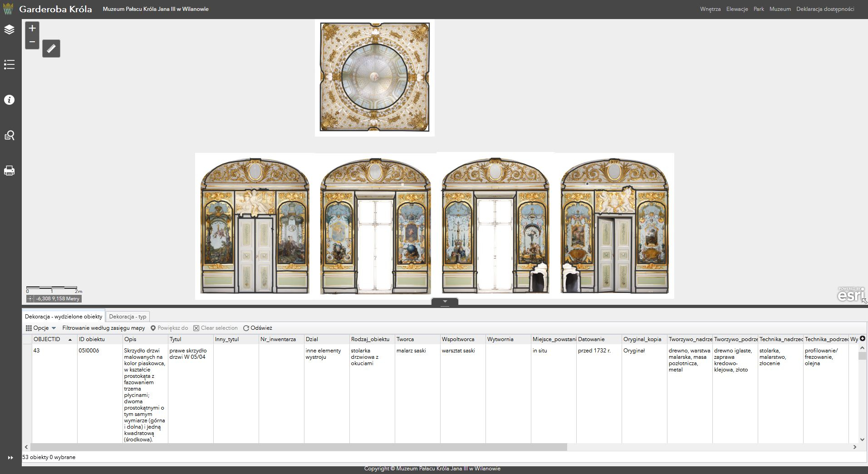Open the Wnętrza link
The image size is (868, 474).
[710, 9]
